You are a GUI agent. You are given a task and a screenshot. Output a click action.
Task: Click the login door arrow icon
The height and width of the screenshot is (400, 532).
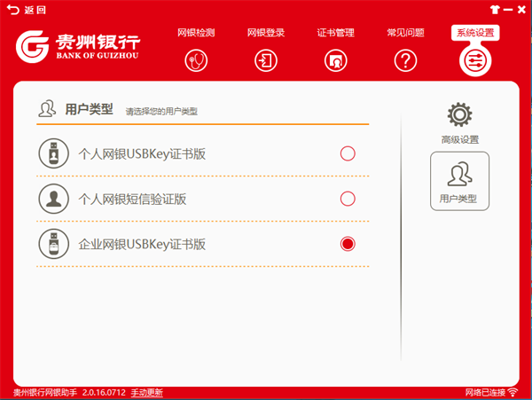pos(266,60)
